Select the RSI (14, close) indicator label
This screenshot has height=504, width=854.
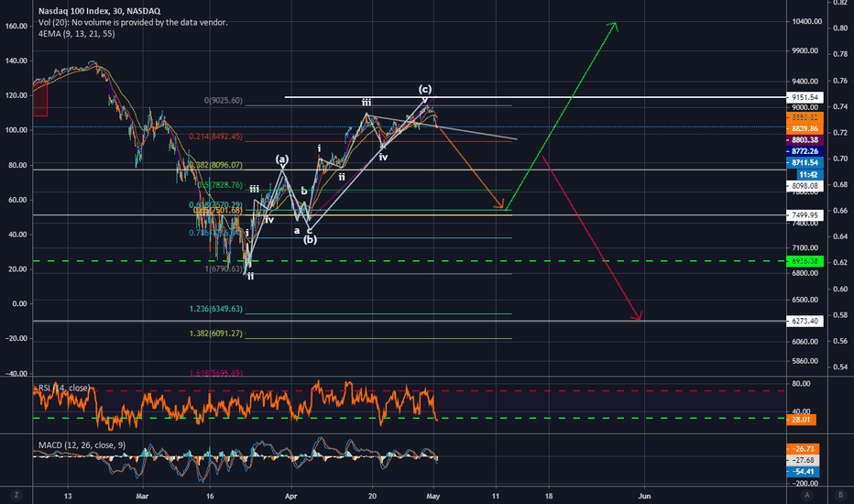(x=64, y=388)
